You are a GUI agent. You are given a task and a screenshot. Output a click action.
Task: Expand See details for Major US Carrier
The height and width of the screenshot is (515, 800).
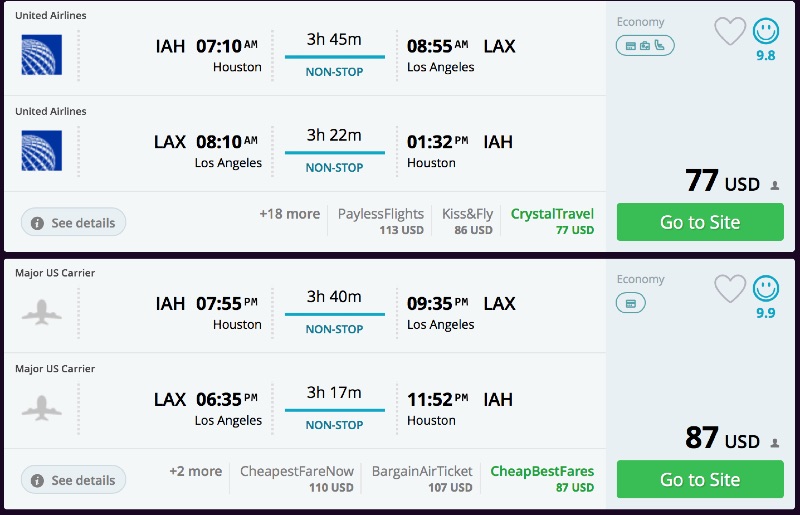tap(73, 480)
